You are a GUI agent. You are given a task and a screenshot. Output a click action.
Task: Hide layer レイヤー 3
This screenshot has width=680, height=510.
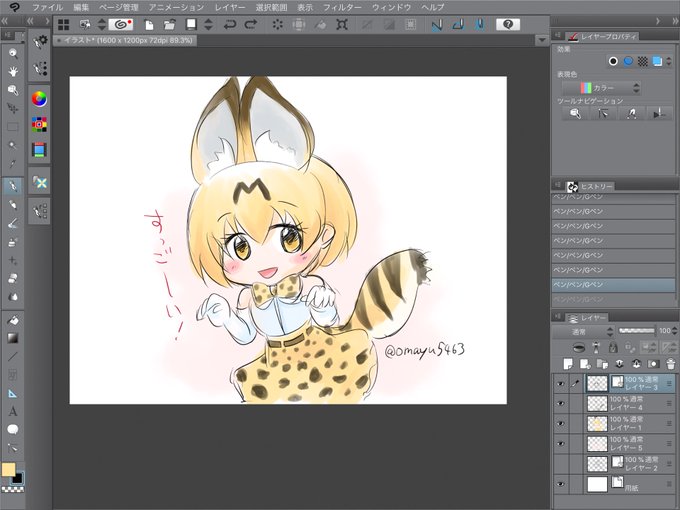(561, 384)
